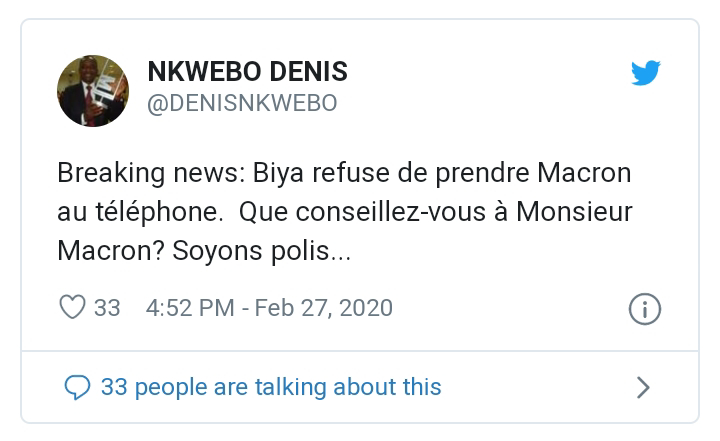
Task: Expand conversation with the right chevron arrow
Action: click(x=643, y=387)
